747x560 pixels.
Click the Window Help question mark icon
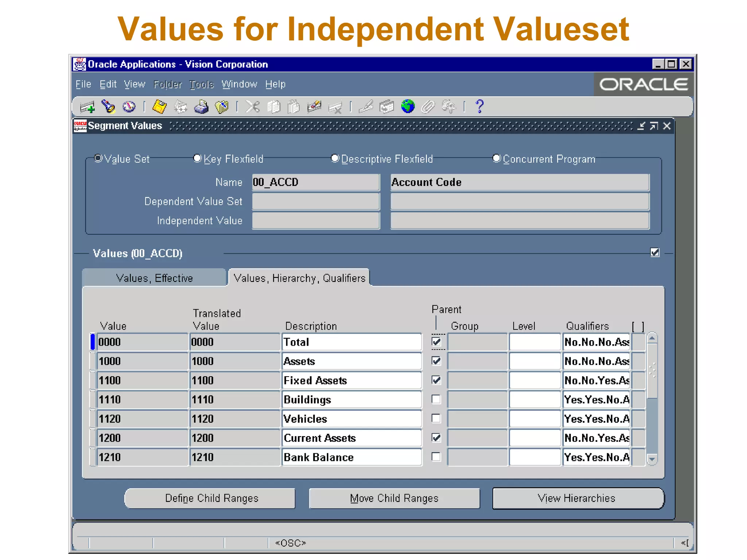pyautogui.click(x=480, y=106)
